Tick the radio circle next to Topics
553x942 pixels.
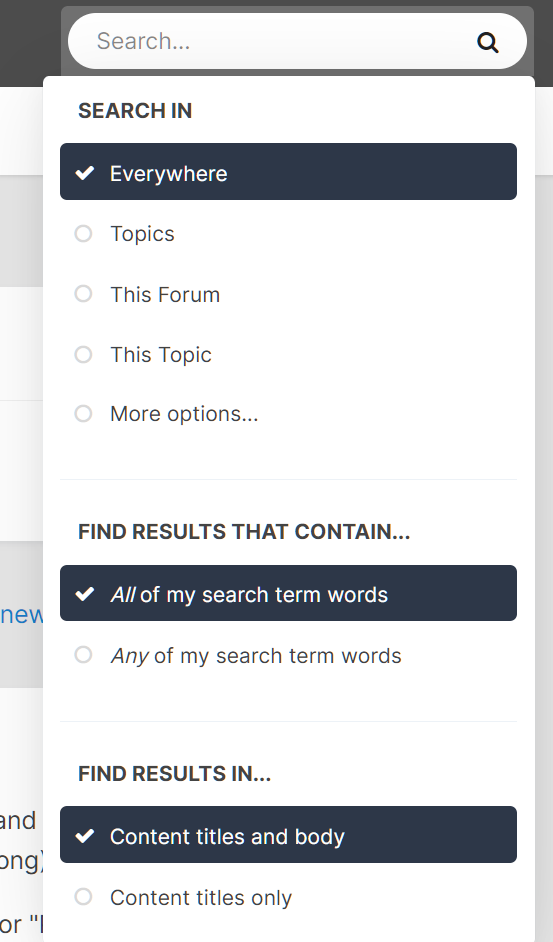tap(83, 233)
